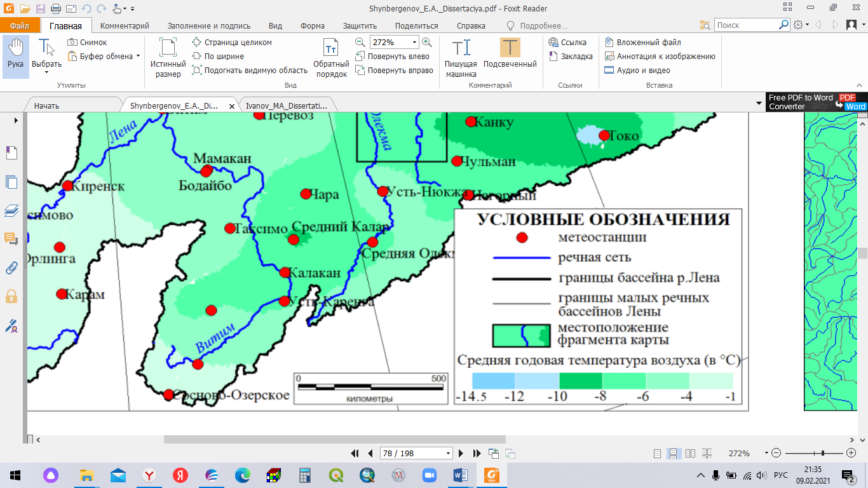Viewport: 868px width, 488px height.
Task: Click the zoom in magnifier icon
Action: tap(427, 42)
